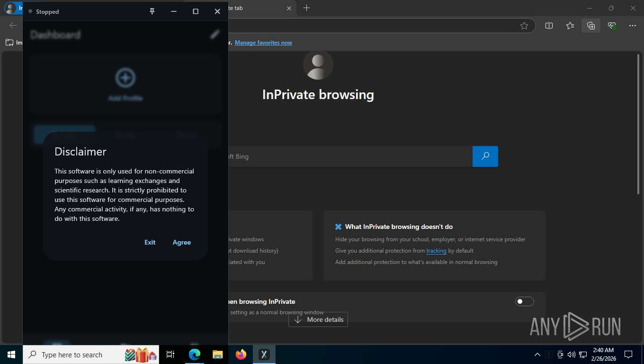Click the X app taskbar icon

tap(264, 355)
